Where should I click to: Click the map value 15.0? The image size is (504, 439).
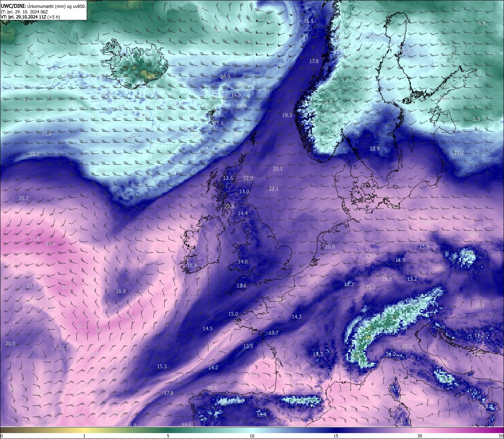[233, 314]
